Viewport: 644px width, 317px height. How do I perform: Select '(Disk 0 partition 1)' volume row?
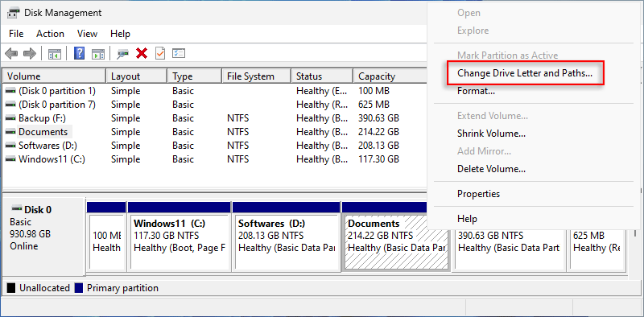tap(56, 91)
